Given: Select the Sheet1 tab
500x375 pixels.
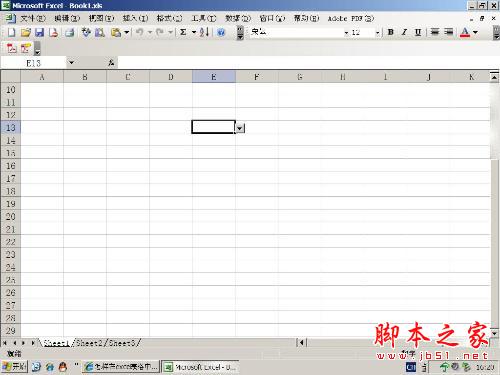Looking at the screenshot, I should point(56,343).
